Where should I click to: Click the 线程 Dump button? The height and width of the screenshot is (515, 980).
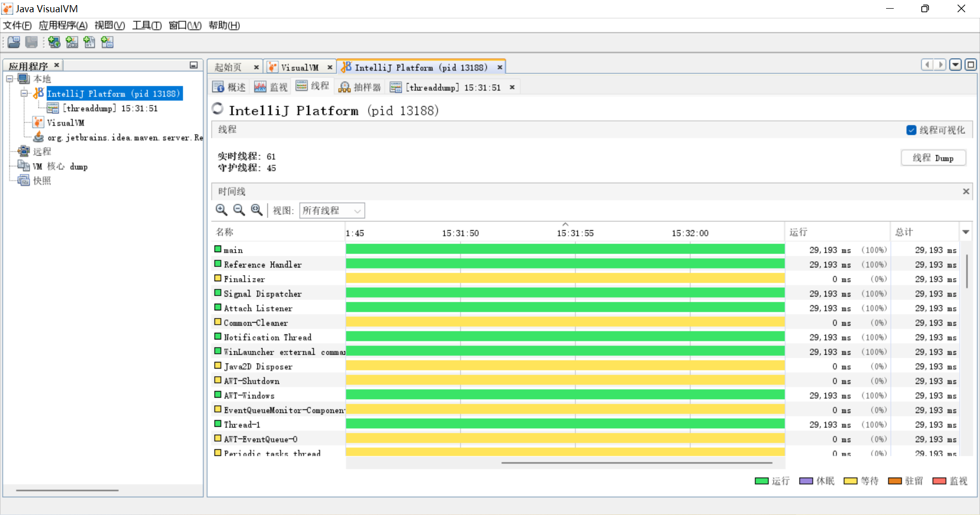(934, 158)
